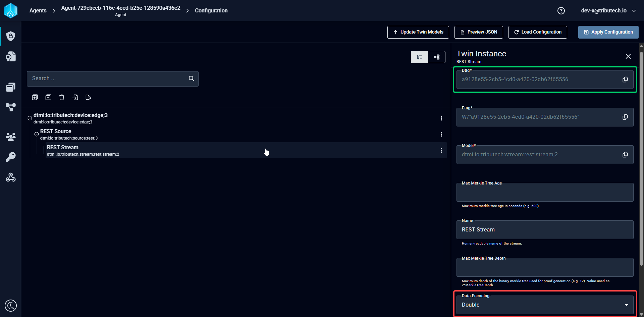Copy the Model value
Image resolution: width=644 pixels, height=317 pixels.
tap(625, 155)
